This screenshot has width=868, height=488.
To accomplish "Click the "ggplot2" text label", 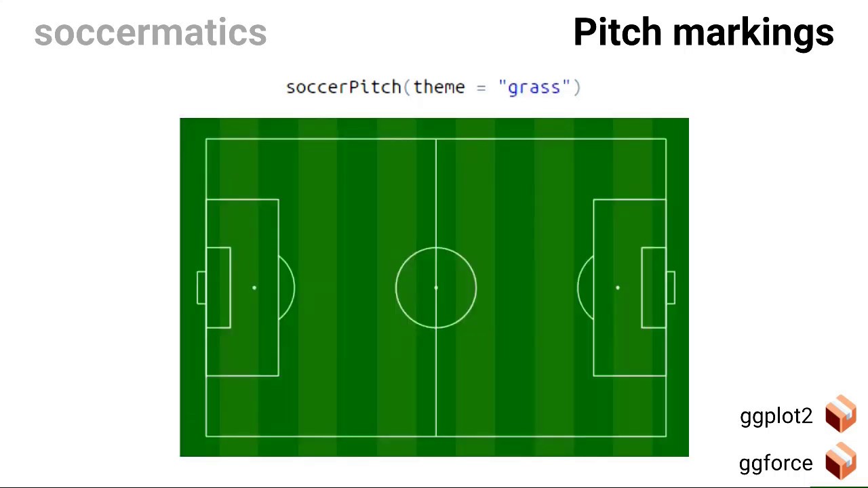I will pyautogui.click(x=776, y=416).
